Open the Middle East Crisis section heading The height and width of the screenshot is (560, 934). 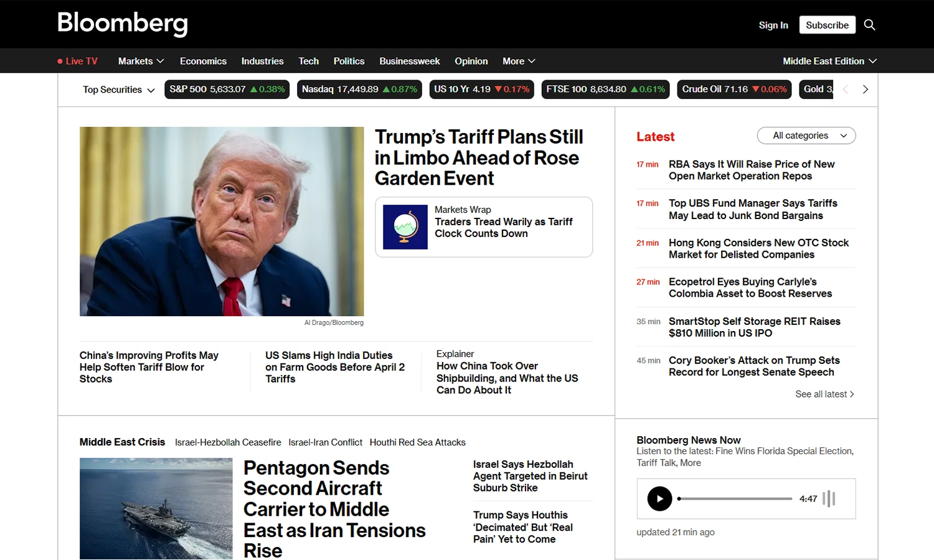(122, 442)
